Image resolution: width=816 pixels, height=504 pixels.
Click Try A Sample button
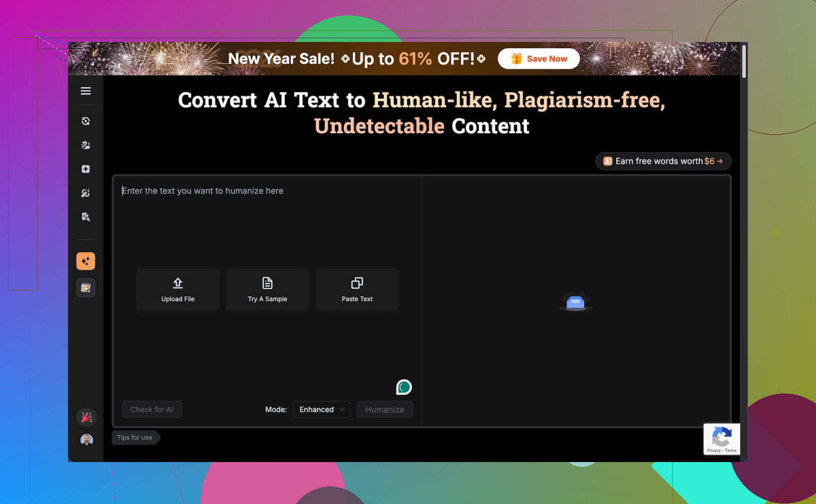[267, 289]
